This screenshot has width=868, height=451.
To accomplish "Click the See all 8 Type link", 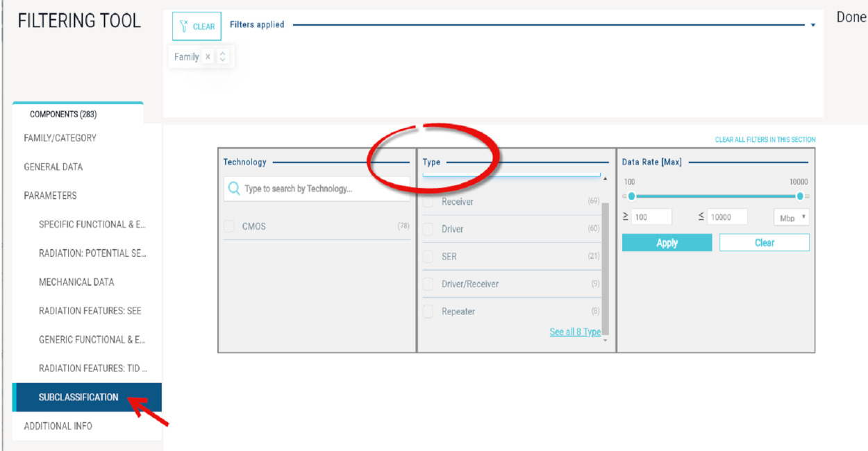I will pyautogui.click(x=575, y=332).
